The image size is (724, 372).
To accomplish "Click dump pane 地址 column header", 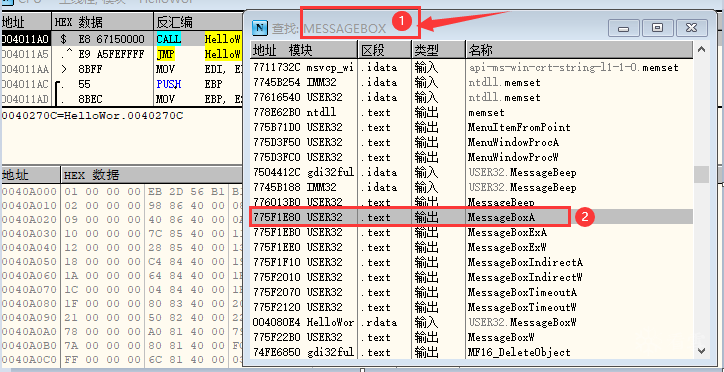I will [30, 175].
